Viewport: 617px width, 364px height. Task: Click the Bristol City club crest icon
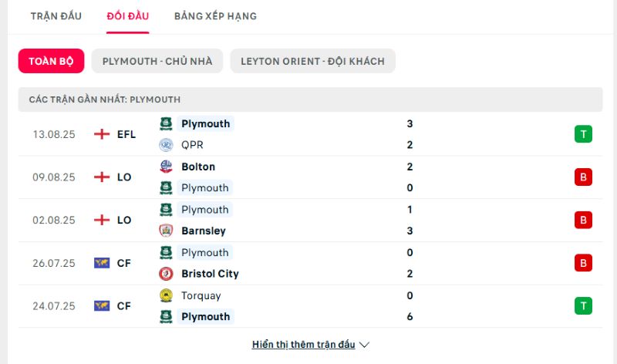[165, 274]
